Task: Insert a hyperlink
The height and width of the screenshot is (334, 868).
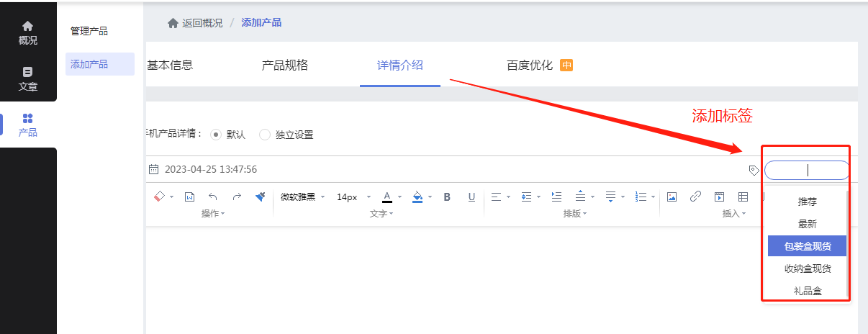Action: pyautogui.click(x=695, y=197)
